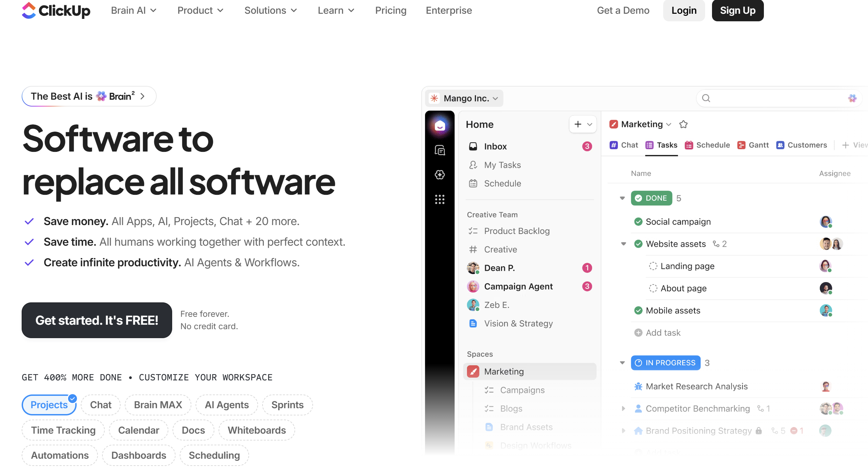The width and height of the screenshot is (868, 468).
Task: Click Add task under the DONE group
Action: [657, 333]
